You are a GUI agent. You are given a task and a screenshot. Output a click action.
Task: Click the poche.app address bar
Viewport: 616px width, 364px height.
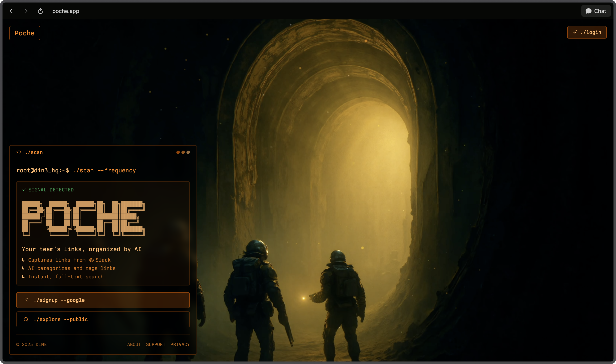click(x=66, y=11)
